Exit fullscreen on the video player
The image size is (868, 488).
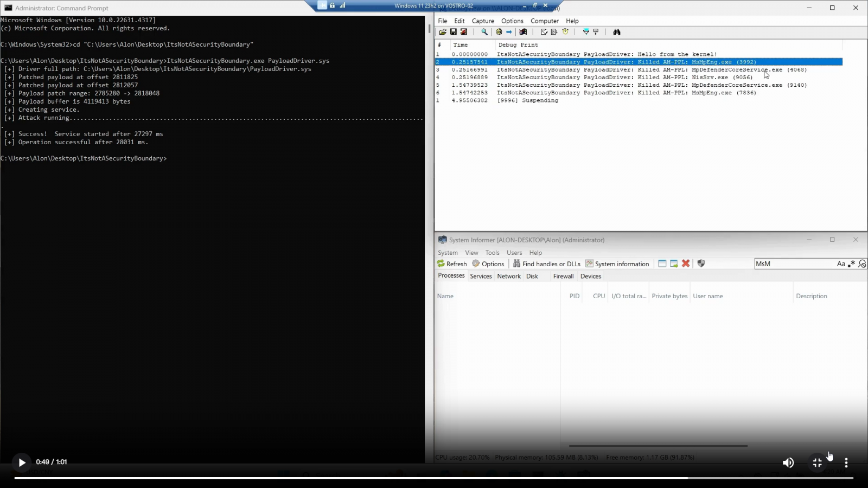[818, 463]
